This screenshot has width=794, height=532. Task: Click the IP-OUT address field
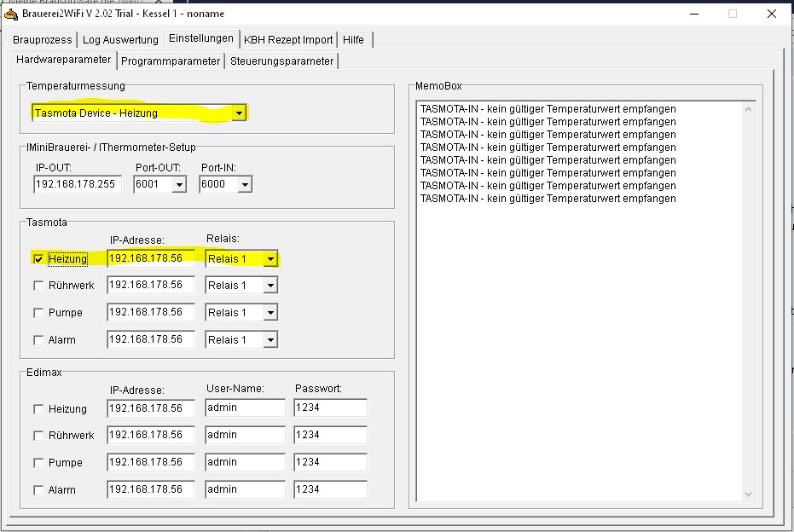point(77,184)
